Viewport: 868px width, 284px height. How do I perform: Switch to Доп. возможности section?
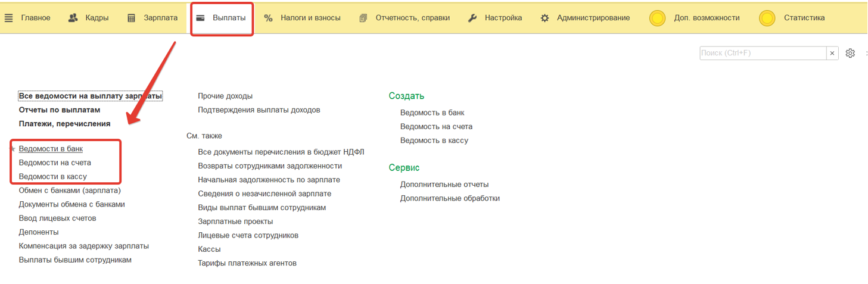pos(706,18)
